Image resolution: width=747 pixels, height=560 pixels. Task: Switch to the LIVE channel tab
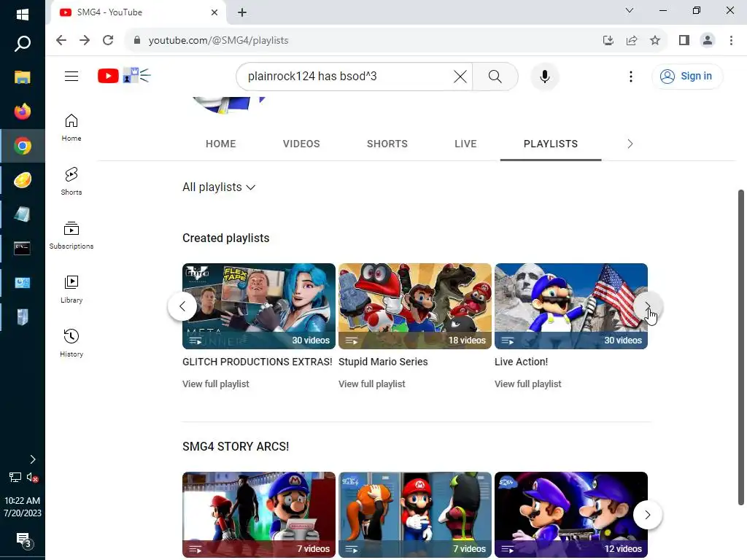point(465,144)
